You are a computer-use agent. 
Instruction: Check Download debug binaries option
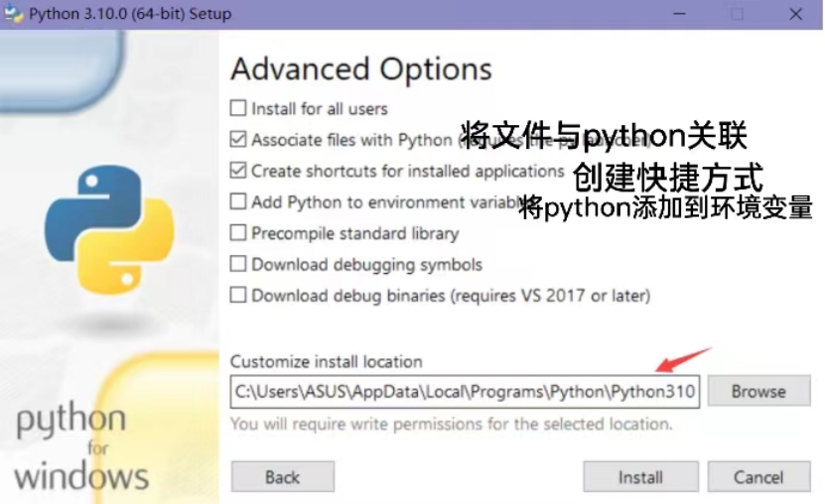coord(238,295)
